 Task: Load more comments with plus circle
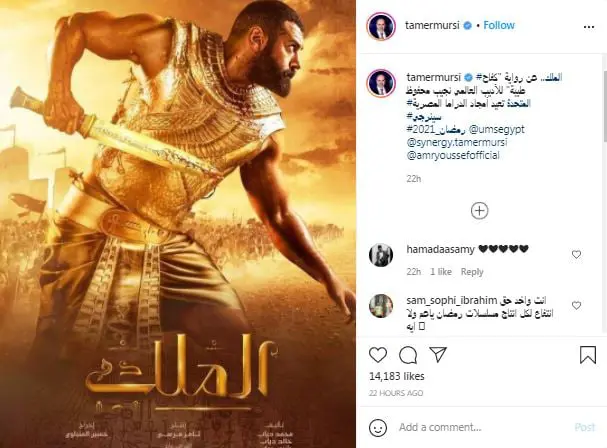pos(480,211)
